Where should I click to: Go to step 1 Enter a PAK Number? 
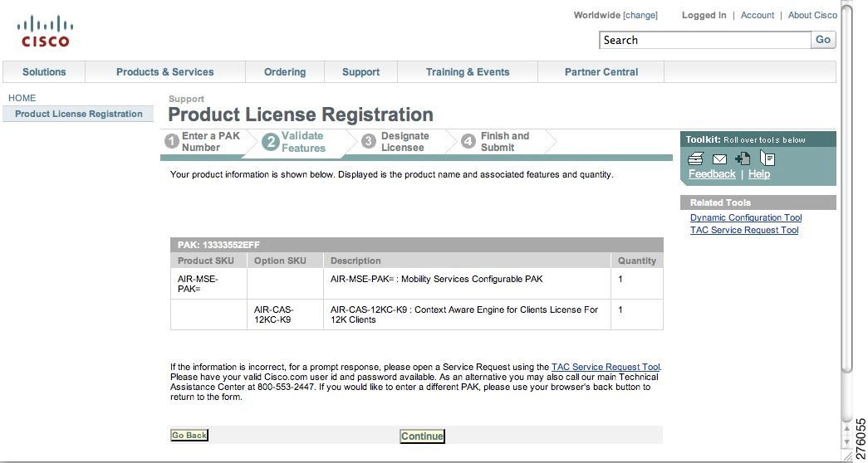coord(203,142)
